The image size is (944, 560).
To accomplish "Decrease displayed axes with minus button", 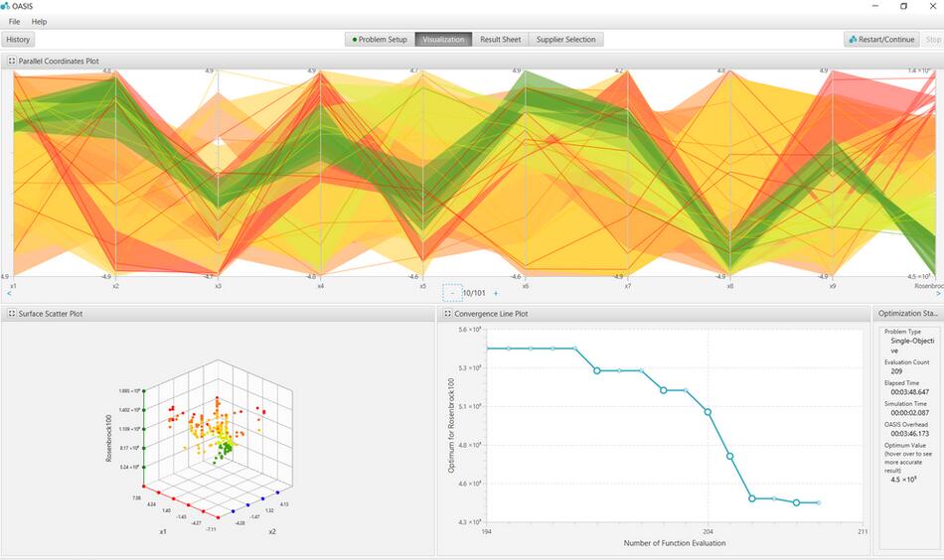I will coord(452,293).
